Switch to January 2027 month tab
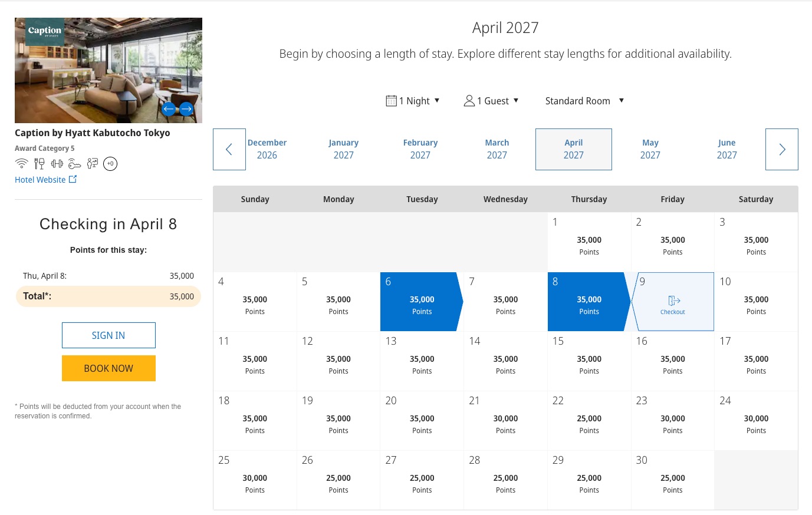Image resolution: width=812 pixels, height=515 pixels. pyautogui.click(x=344, y=149)
